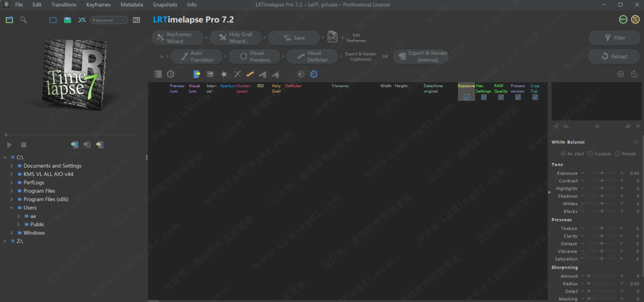This screenshot has height=302, width=644.
Task: Select the Custom white balance option
Action: point(590,154)
